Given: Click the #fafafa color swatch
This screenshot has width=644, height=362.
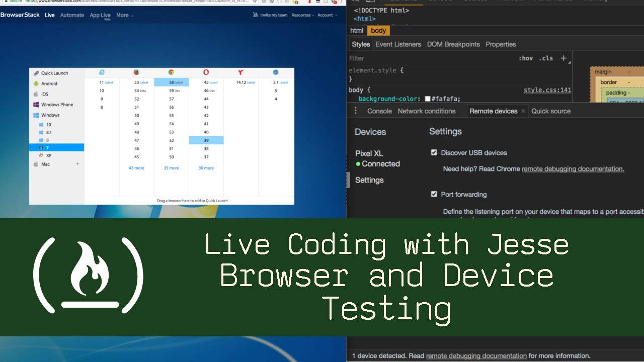Looking at the screenshot, I should click(x=428, y=99).
